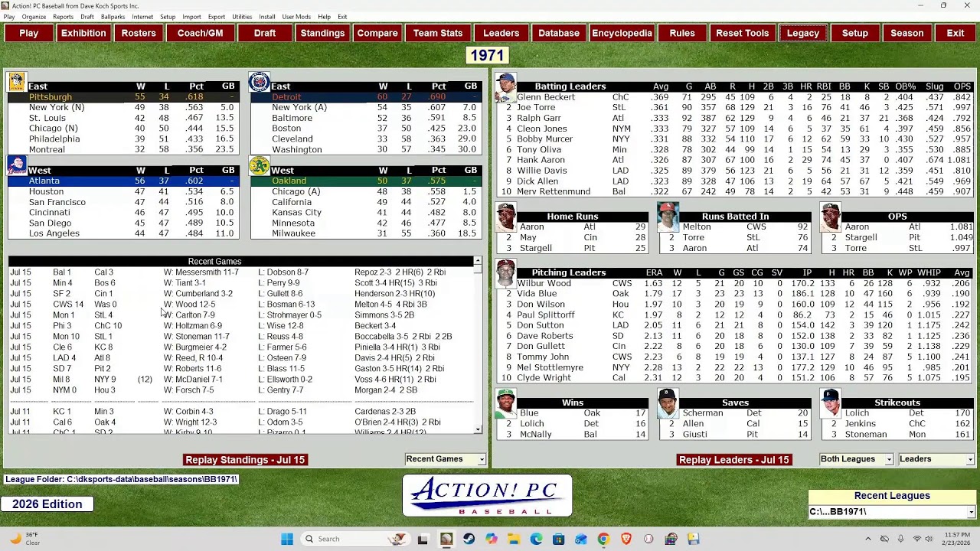The width and height of the screenshot is (980, 551).
Task: Click scroll up arrow in Recent Games list
Action: click(x=478, y=261)
